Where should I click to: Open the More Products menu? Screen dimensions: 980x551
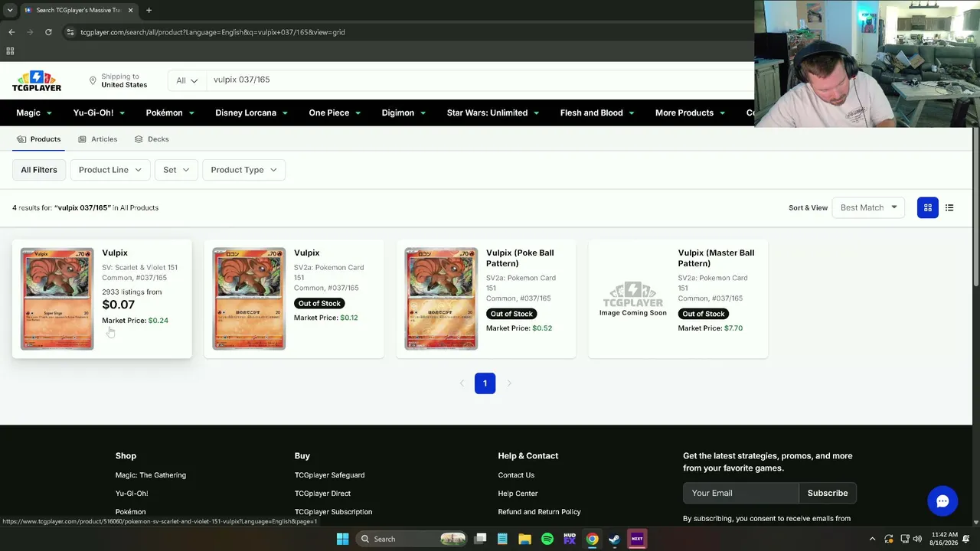point(691,112)
